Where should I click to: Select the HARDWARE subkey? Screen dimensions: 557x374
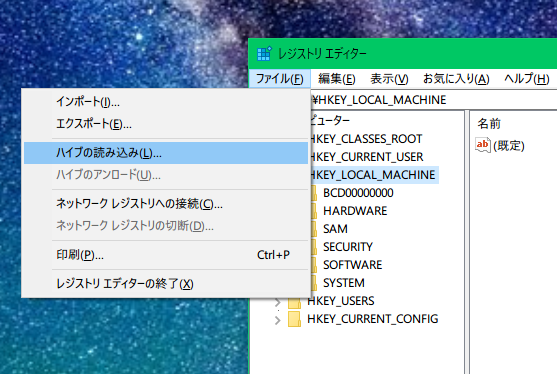point(355,211)
